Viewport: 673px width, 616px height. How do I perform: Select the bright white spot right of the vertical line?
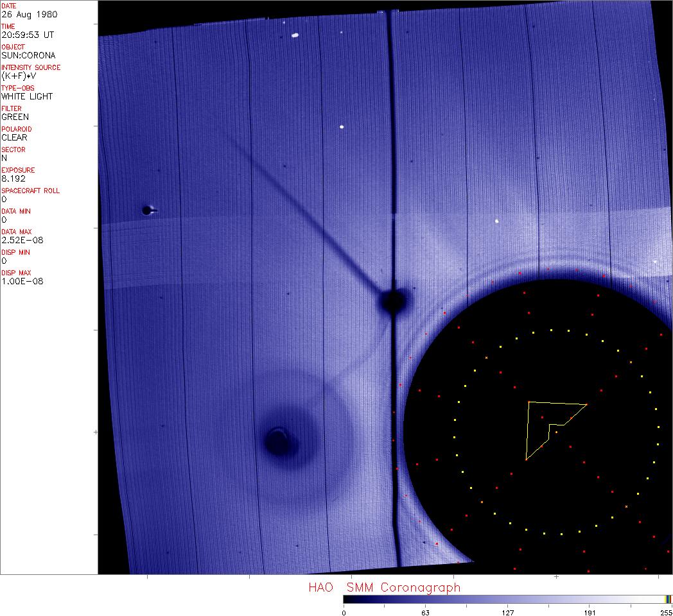[x=496, y=221]
